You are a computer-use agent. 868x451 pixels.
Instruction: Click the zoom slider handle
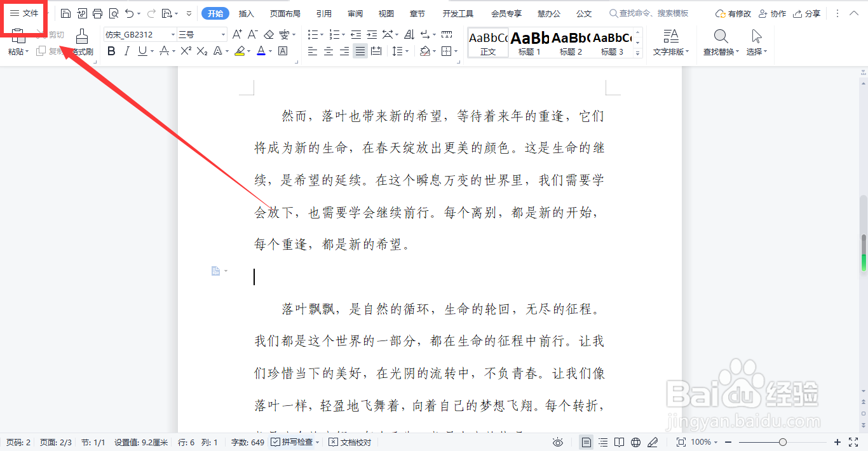(x=783, y=442)
